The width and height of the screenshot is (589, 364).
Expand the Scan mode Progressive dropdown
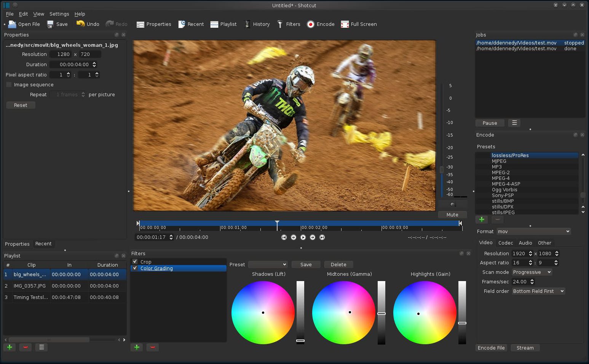(532, 272)
